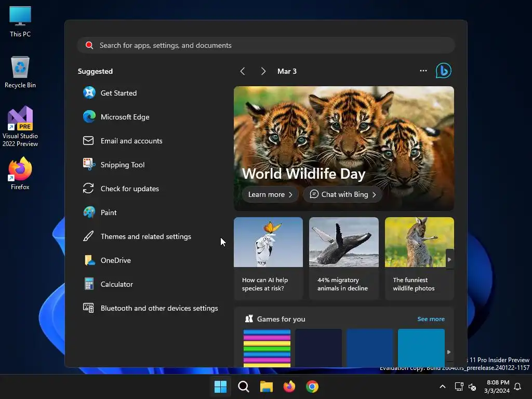The width and height of the screenshot is (532, 399).
Task: Open Google Chrome from taskbar
Action: point(312,387)
